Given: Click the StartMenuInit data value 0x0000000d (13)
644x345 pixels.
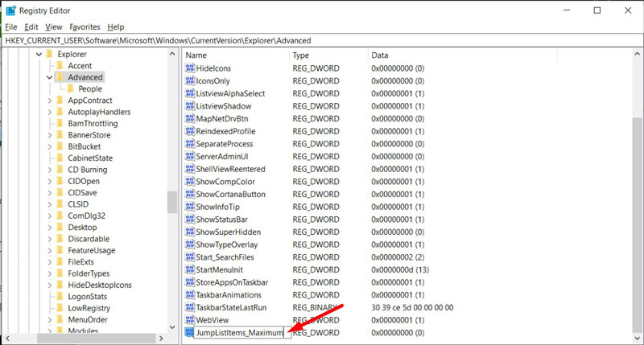Looking at the screenshot, I should pos(400,270).
